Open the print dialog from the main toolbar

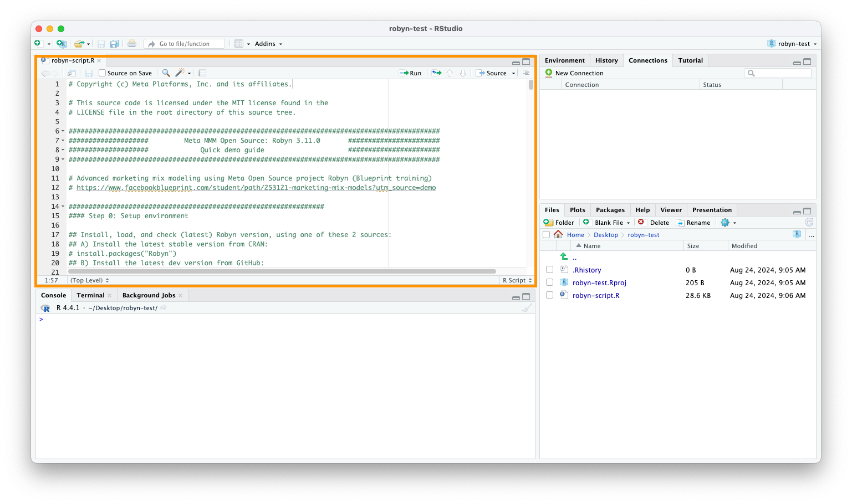[132, 43]
